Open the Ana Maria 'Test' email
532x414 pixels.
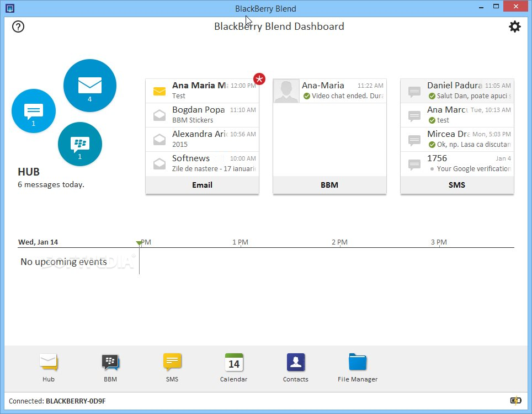(x=202, y=91)
